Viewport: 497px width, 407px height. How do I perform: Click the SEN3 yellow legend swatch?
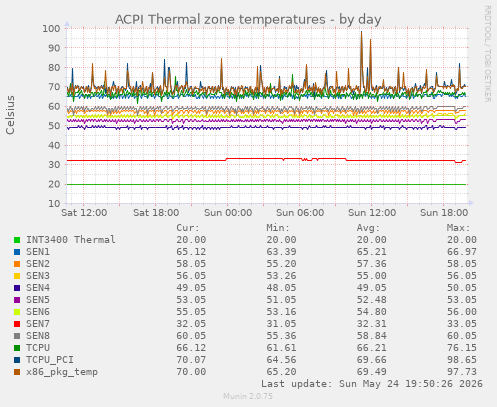pos(17,276)
